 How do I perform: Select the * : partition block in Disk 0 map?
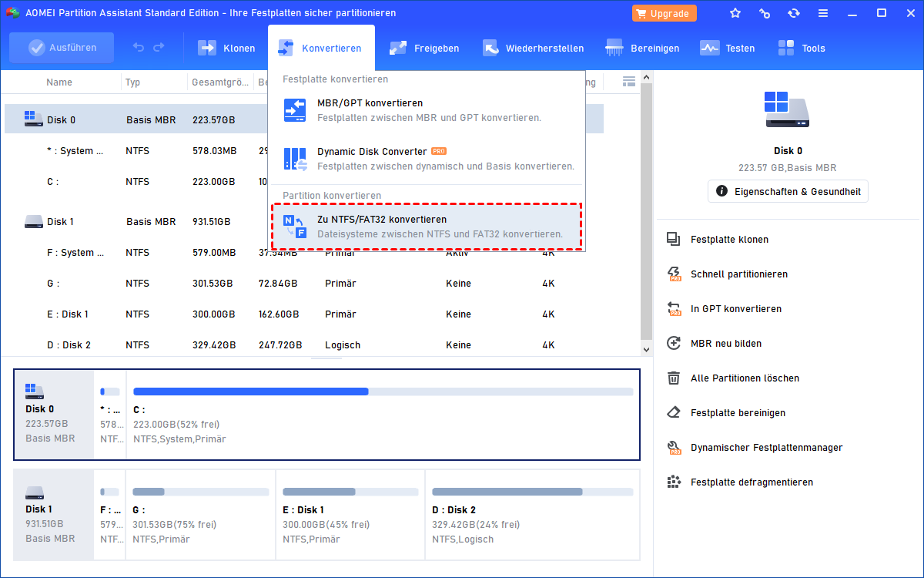tap(110, 415)
